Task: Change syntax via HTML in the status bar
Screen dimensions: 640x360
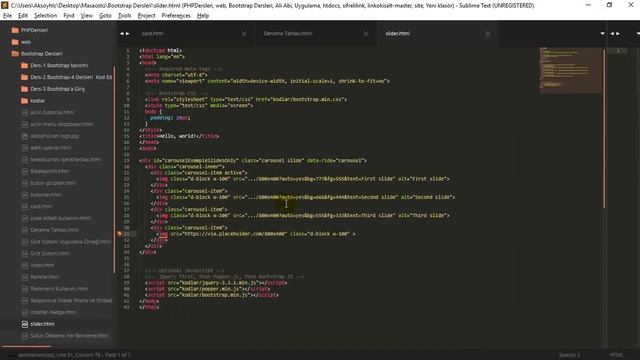Action: (x=616, y=355)
